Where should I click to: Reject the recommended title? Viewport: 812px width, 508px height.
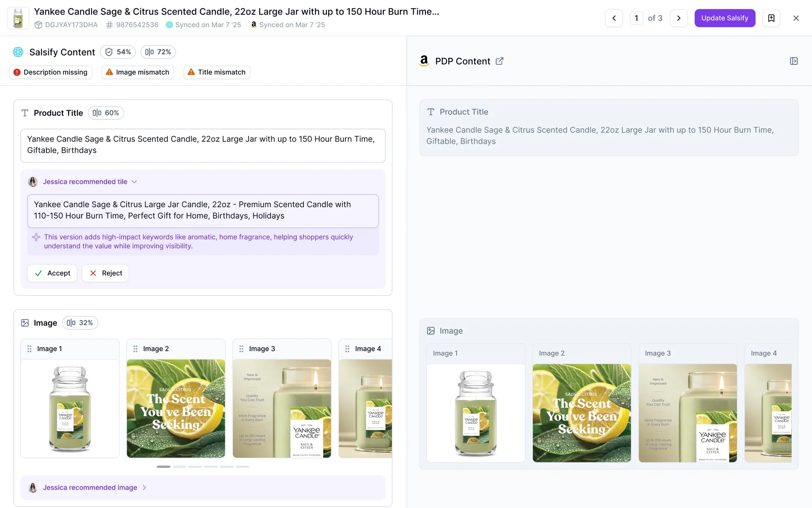(x=105, y=273)
